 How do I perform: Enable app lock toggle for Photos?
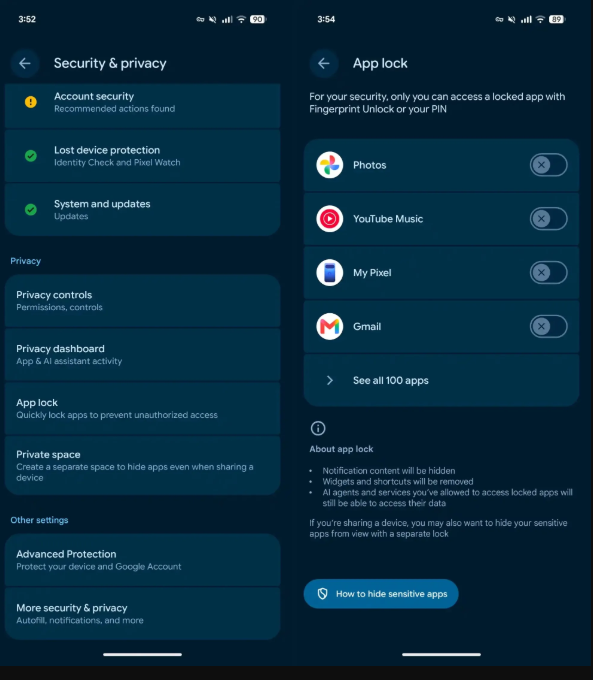548,165
